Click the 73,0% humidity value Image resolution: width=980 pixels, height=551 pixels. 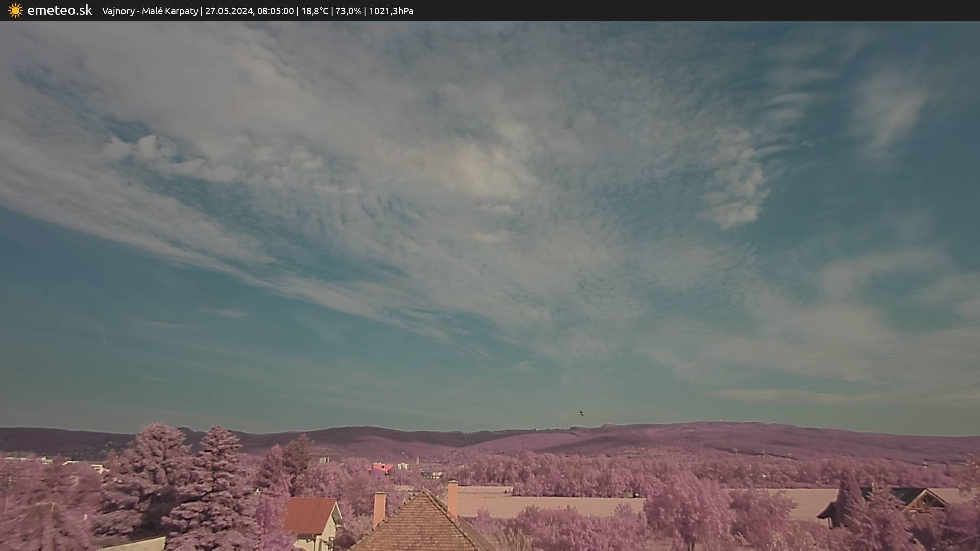point(348,11)
